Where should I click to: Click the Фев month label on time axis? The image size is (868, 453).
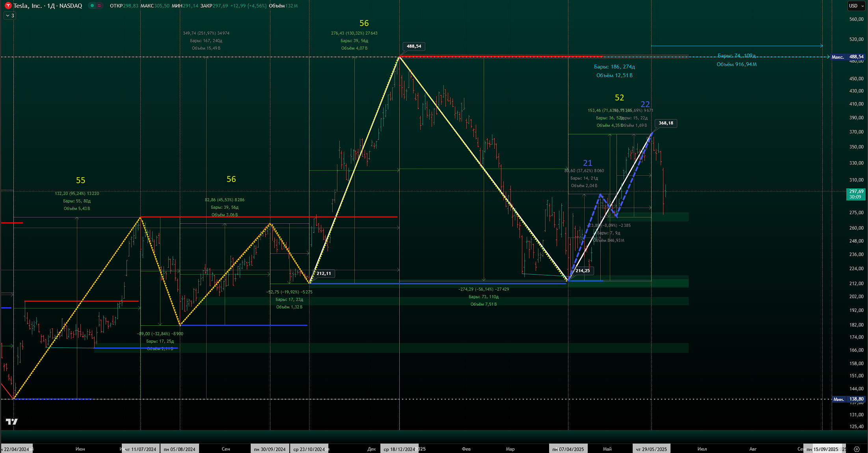[x=466, y=449]
